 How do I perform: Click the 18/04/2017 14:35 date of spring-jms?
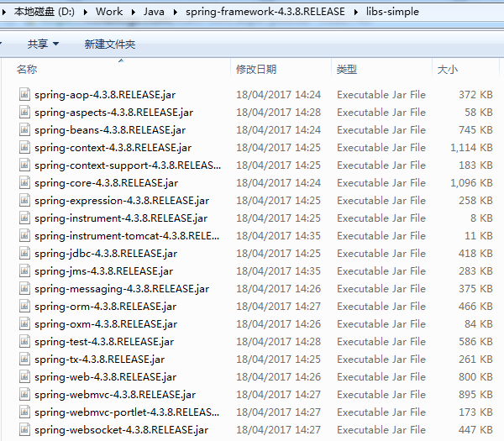tap(278, 271)
